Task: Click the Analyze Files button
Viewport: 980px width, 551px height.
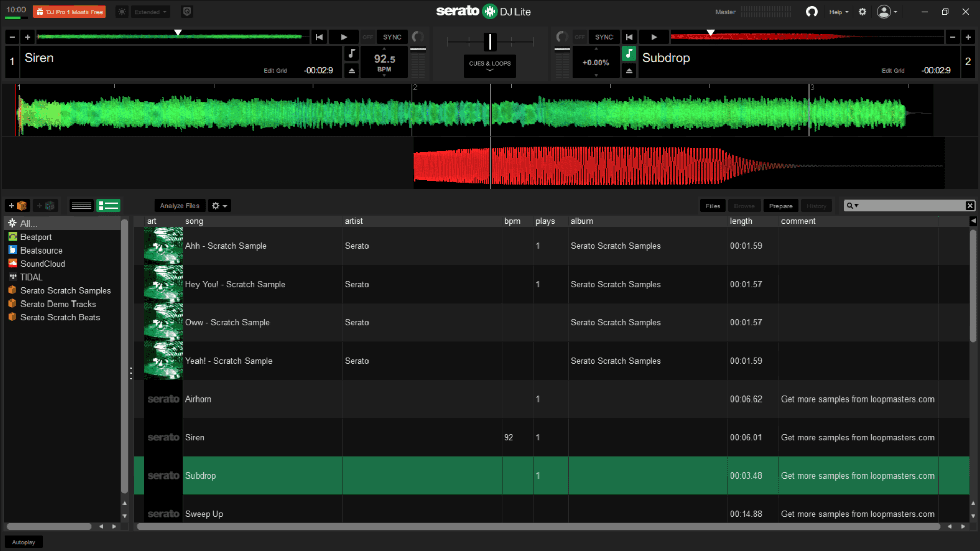Action: pos(180,206)
